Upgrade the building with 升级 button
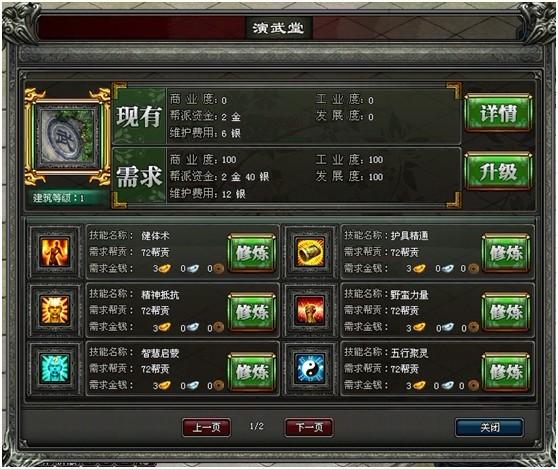Viewport: 558px width, 469px height. [498, 172]
